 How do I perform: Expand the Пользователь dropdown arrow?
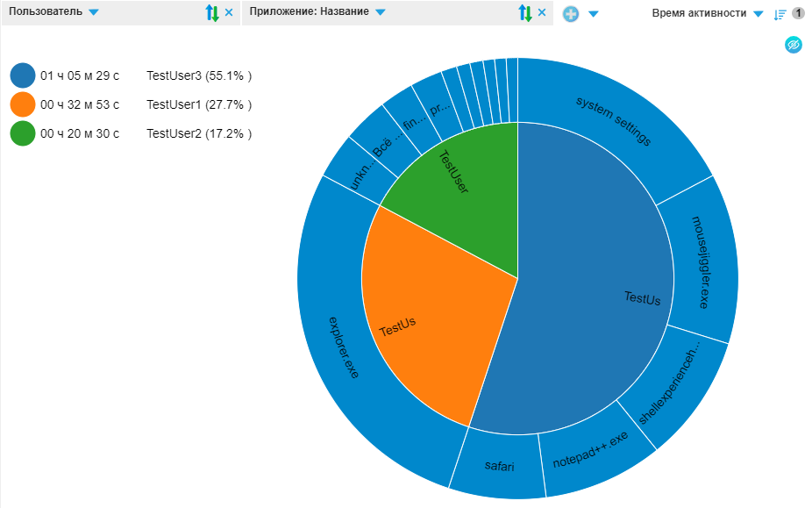(x=94, y=12)
